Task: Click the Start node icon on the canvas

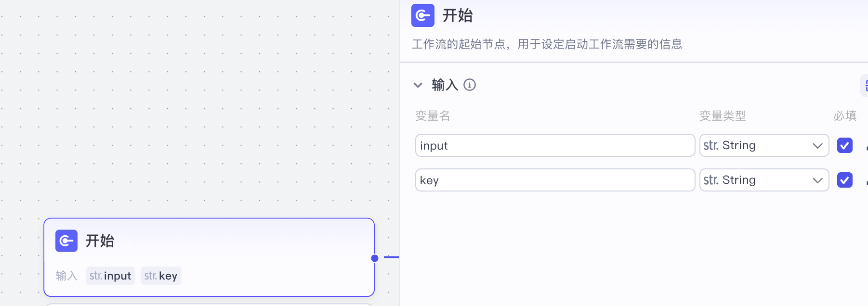Action: point(66,241)
